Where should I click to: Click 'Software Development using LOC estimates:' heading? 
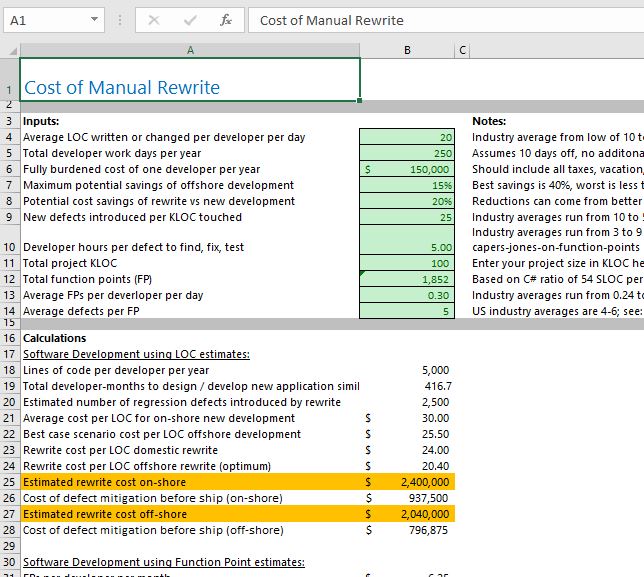(136, 354)
